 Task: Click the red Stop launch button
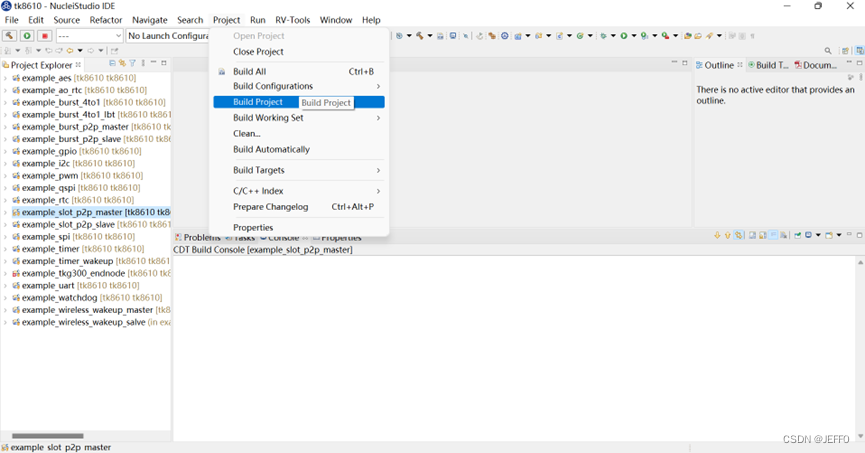45,35
